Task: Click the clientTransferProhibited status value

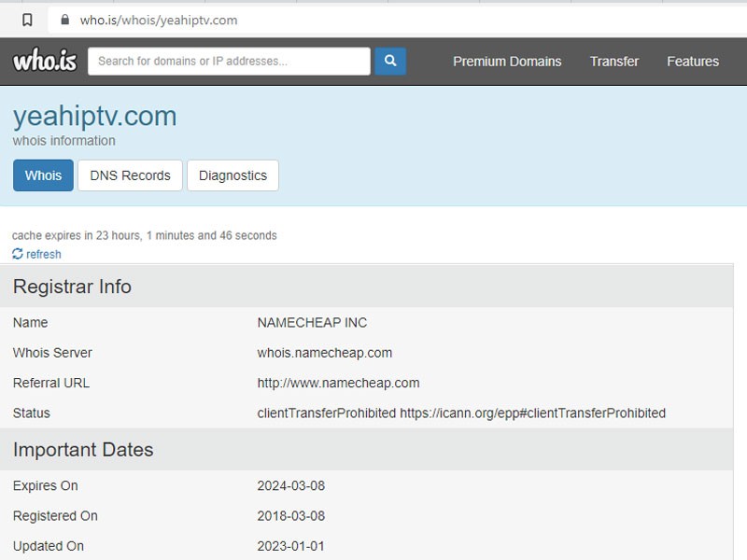Action: pos(461,413)
